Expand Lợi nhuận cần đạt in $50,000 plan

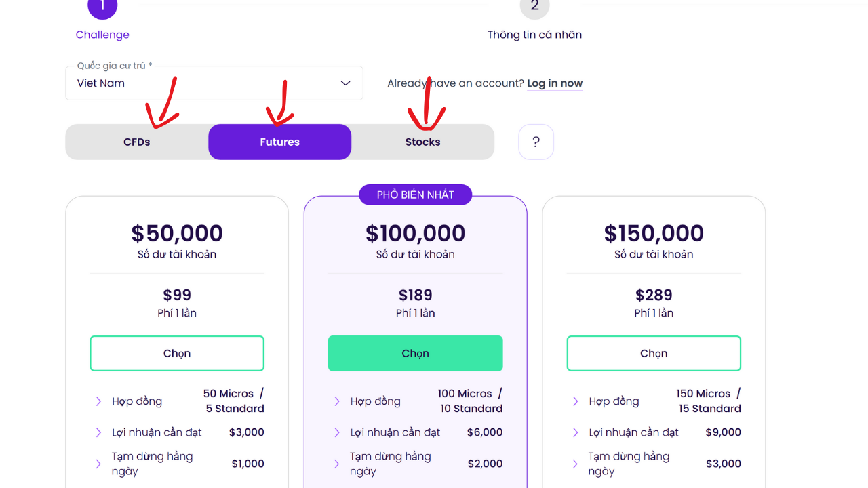pyautogui.click(x=99, y=432)
